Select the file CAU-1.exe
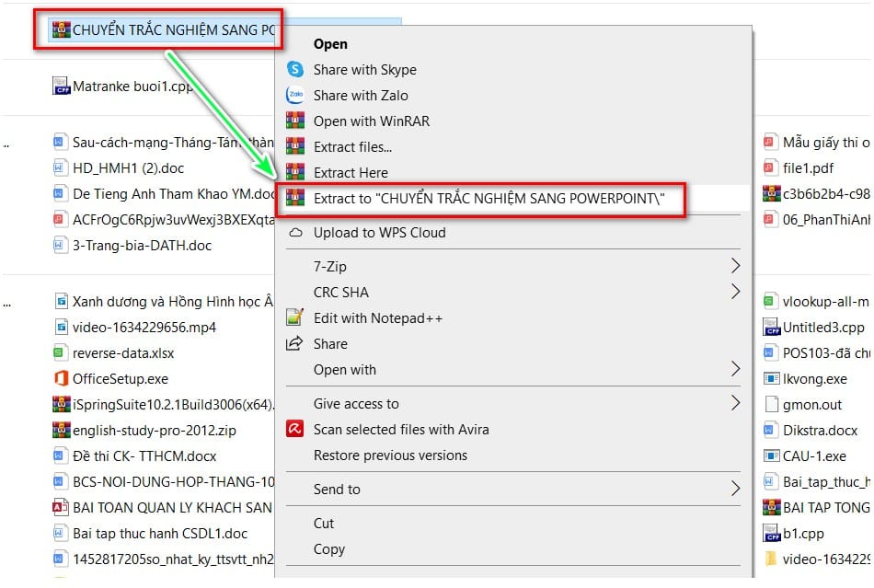Viewport: 874px width, 588px height. click(x=805, y=455)
